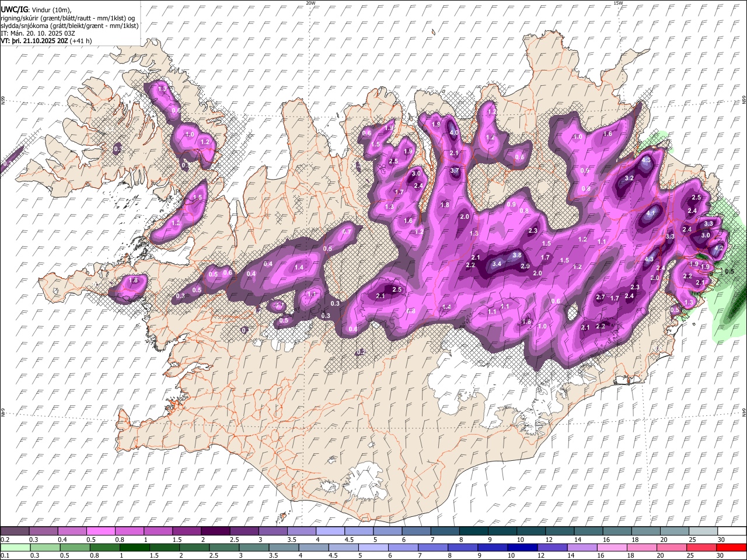Screen dimensions: 747x560
Task: Pick the dark mauve 0.2 legend swatch
Action: tap(15, 531)
